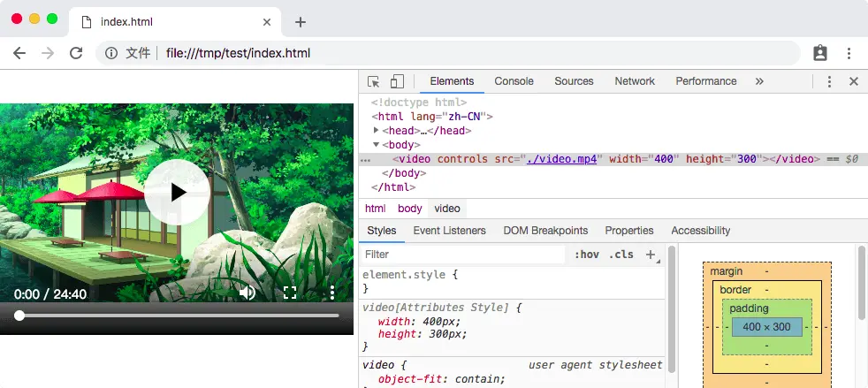Play the video with center button
Viewport: 868px width, 388px height.
(x=177, y=192)
